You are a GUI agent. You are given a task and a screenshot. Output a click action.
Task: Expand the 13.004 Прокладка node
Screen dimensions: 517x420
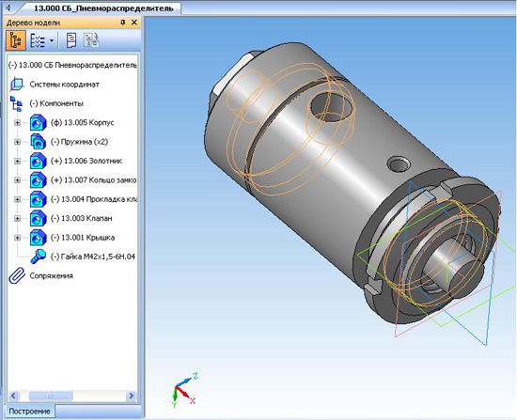coord(17,199)
